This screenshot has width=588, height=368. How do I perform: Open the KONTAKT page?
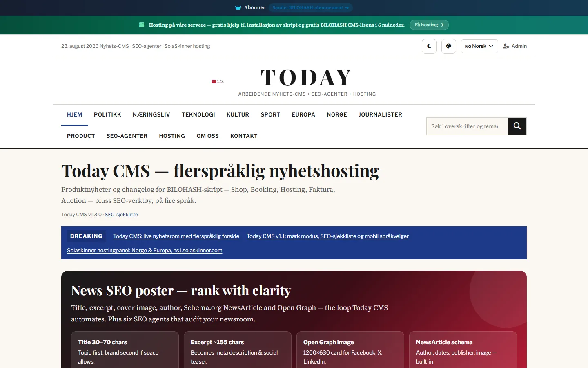pyautogui.click(x=244, y=136)
